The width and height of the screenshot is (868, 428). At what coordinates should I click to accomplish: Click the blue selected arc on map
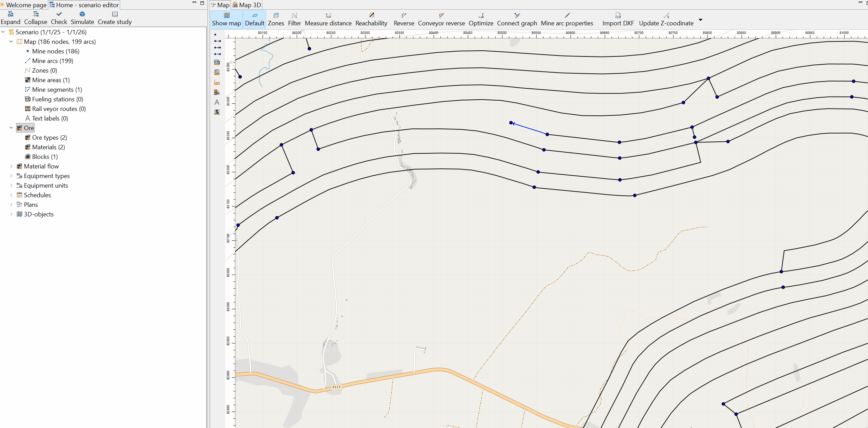pyautogui.click(x=529, y=128)
